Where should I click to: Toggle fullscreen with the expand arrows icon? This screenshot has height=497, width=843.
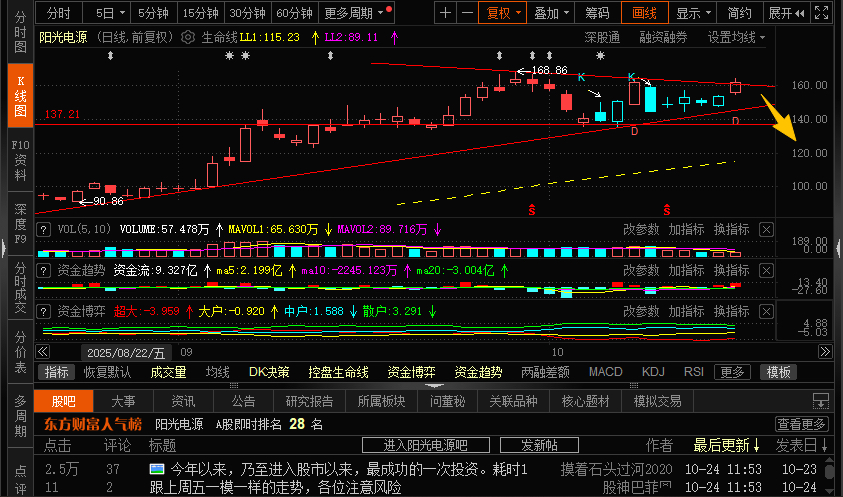pyautogui.click(x=821, y=12)
